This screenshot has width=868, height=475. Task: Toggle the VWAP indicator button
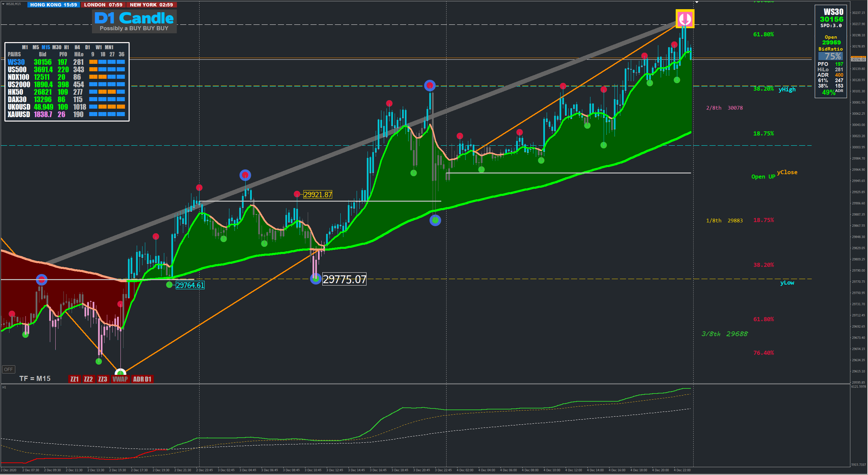coord(120,379)
